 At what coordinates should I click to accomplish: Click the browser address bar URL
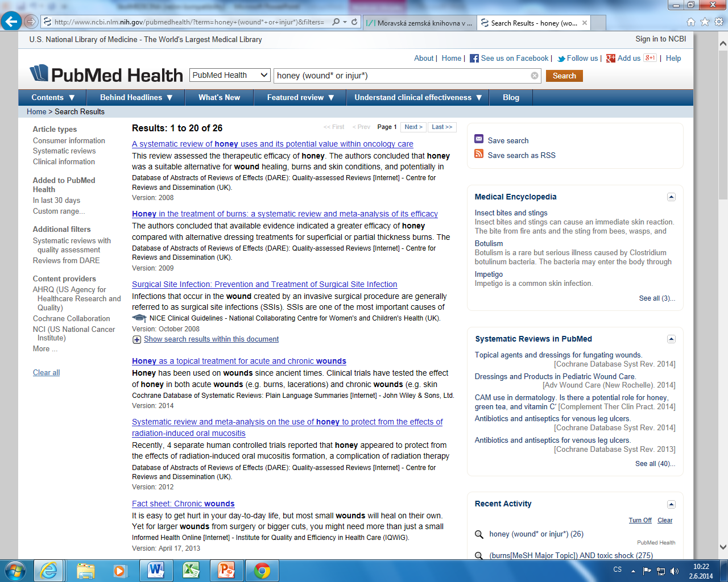point(189,22)
